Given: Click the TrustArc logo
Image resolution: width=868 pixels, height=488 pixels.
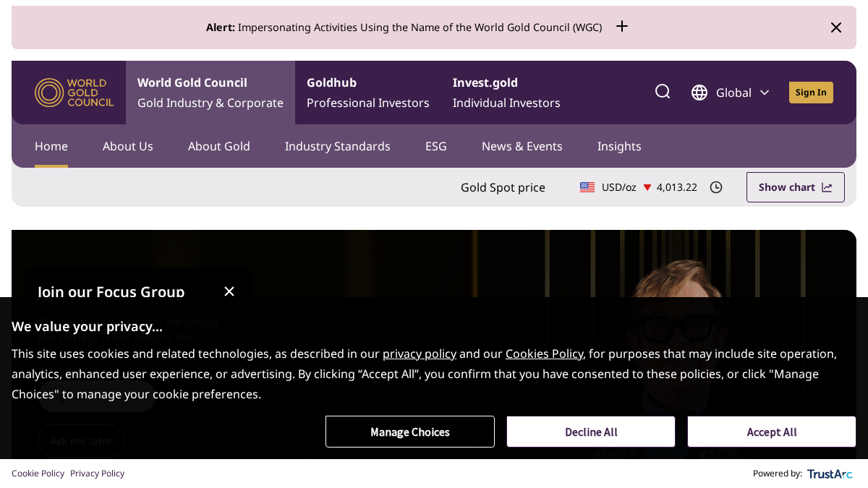Looking at the screenshot, I should click(830, 474).
